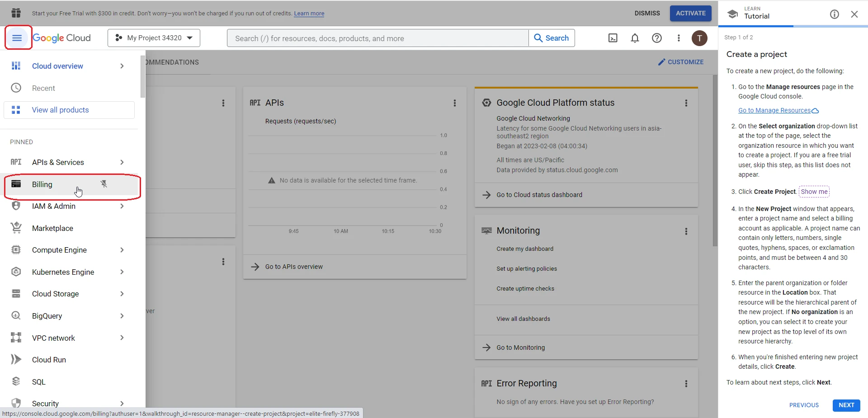Click Go to Monitoring link
The width and height of the screenshot is (868, 418).
[521, 348]
